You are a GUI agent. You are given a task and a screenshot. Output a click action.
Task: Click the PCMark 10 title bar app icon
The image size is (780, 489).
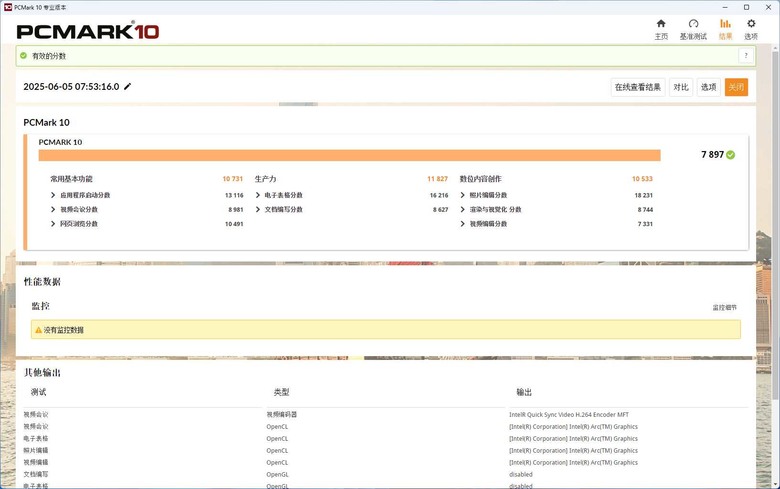point(7,7)
